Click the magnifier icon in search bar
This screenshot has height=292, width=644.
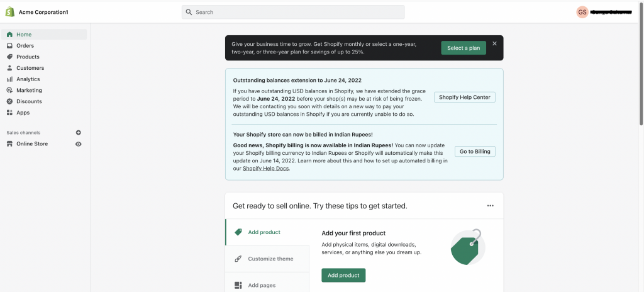[x=189, y=12]
